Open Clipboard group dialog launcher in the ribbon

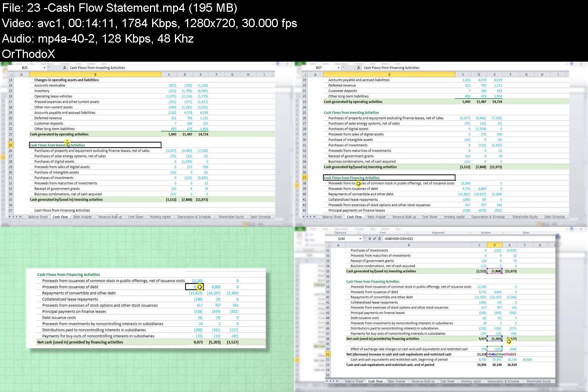point(358,233)
